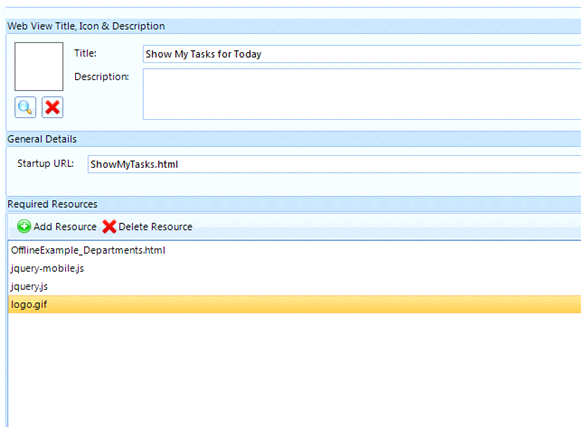Click the Add Resource label
This screenshot has width=582, height=427.
pos(65,226)
